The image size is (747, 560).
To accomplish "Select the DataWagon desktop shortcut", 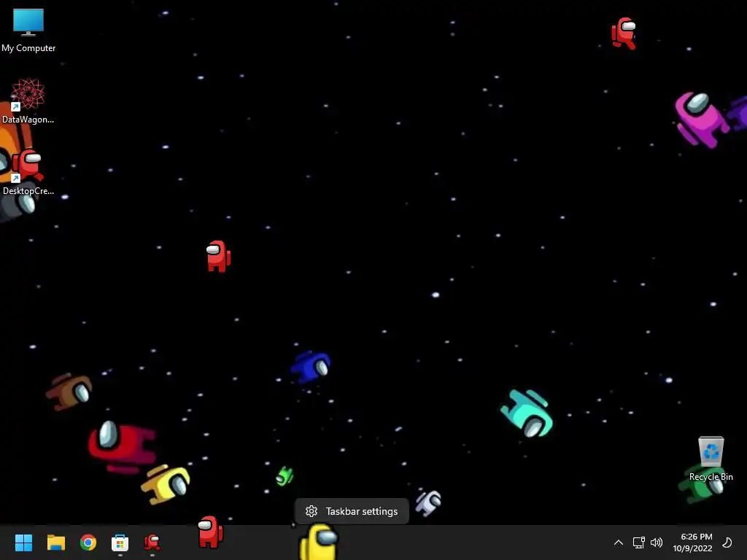I will (28, 101).
